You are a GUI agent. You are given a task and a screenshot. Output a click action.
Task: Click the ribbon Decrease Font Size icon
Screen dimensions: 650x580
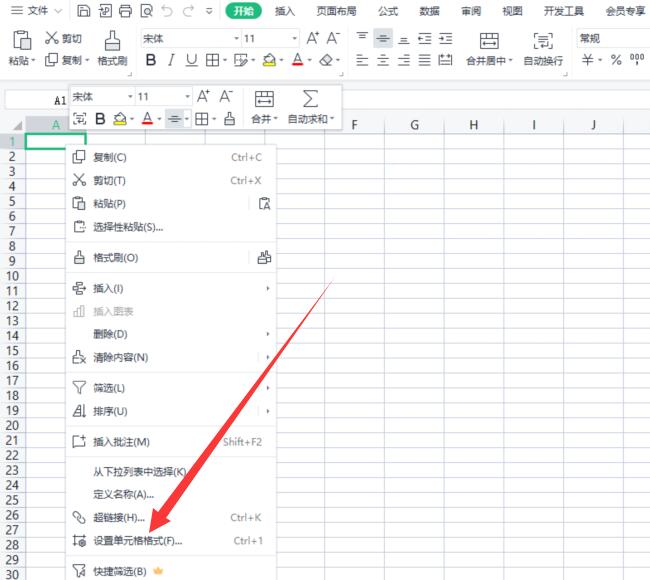333,39
